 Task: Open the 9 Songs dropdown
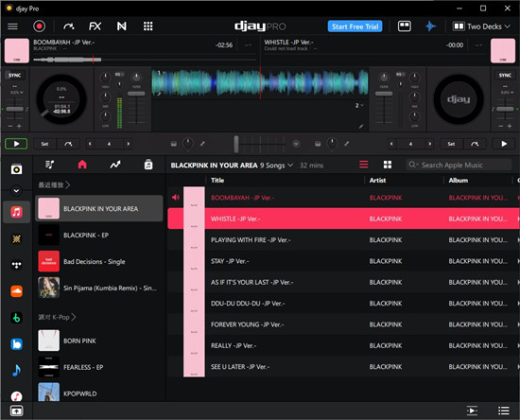pyautogui.click(x=276, y=166)
